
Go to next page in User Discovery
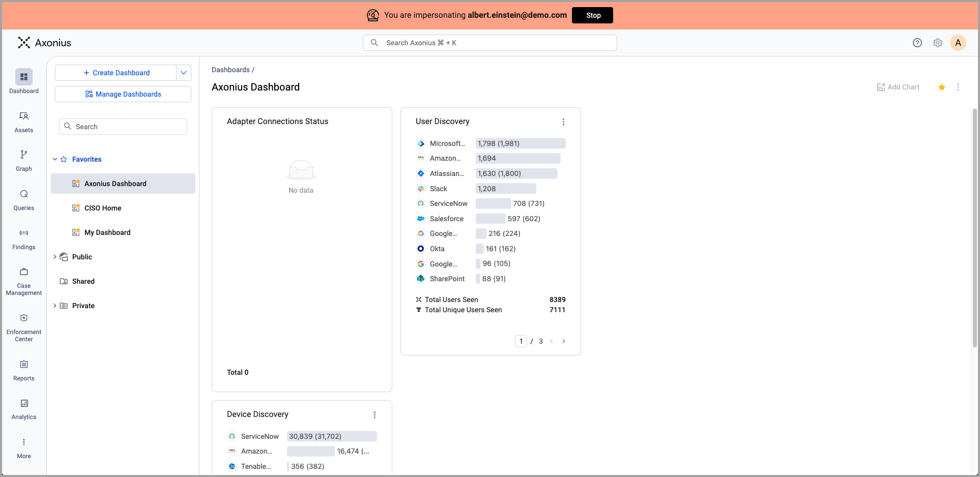[564, 341]
